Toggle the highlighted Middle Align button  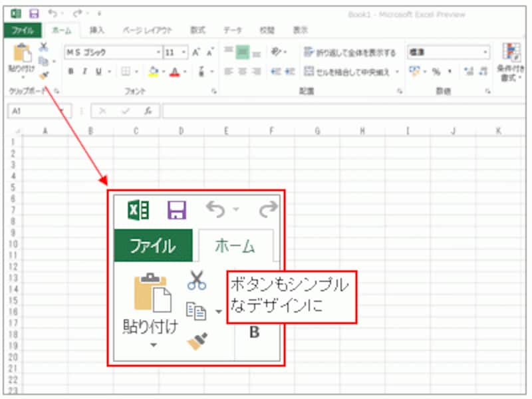tap(242, 53)
